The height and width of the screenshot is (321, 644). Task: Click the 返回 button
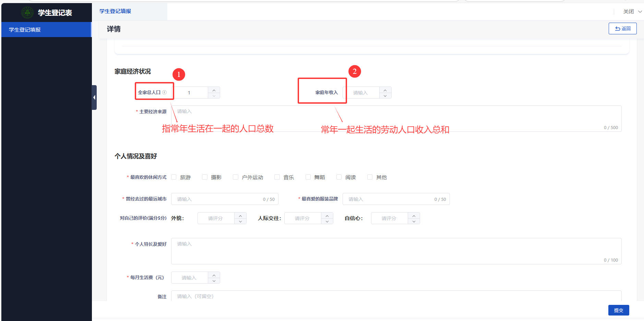point(622,28)
